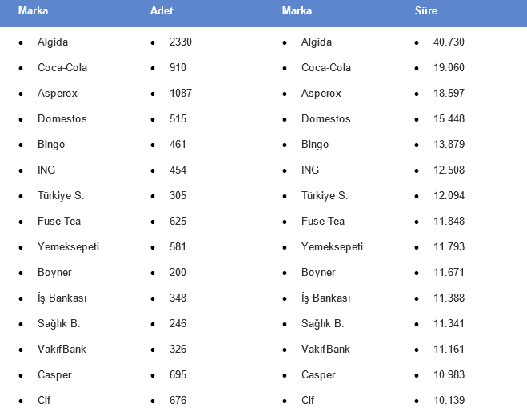Click the Süre column header

pos(425,10)
